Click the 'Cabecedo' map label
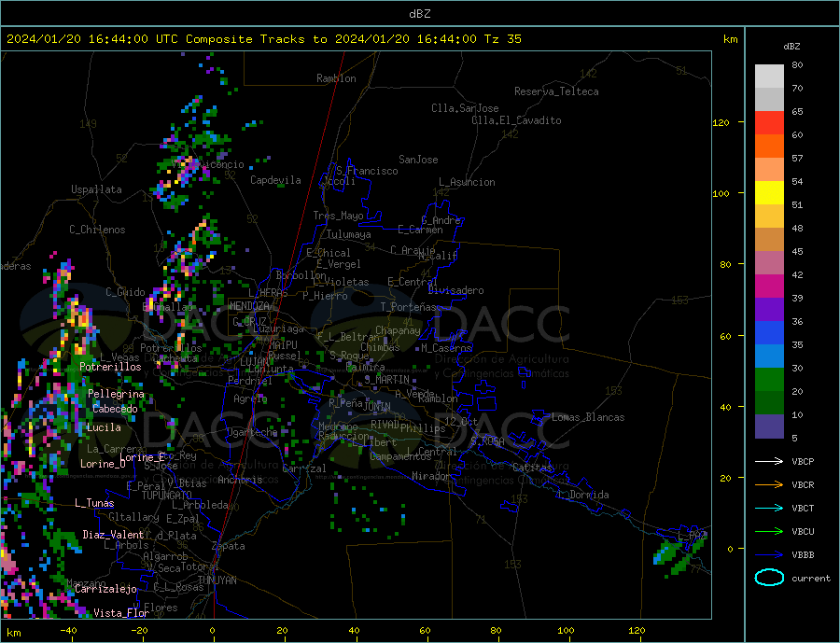This screenshot has width=840, height=643. click(115, 409)
